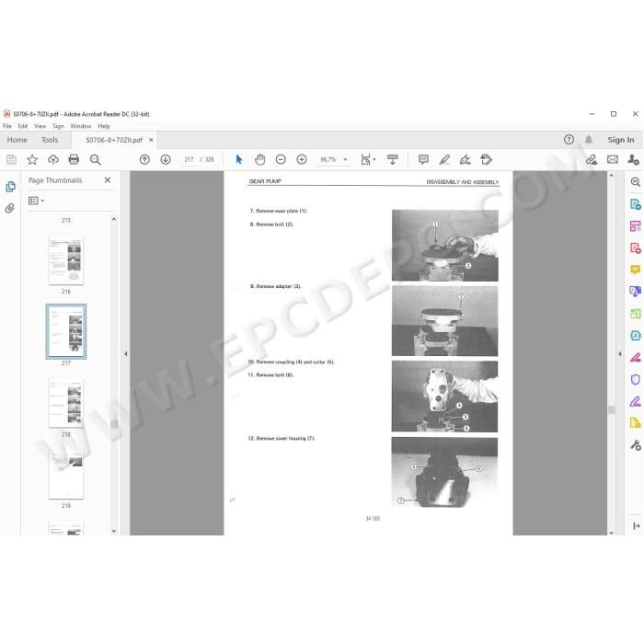
Task: Close the 50706-8+70ZII.pdf tab
Action: (x=151, y=140)
